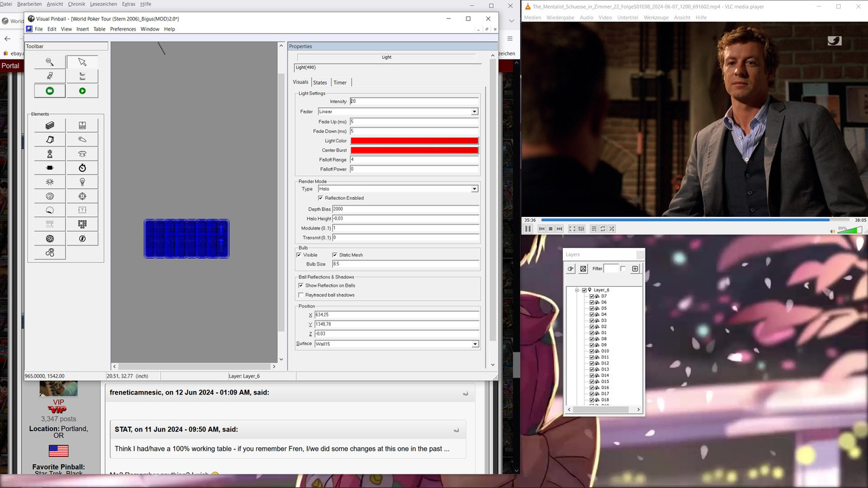Insert a wall element
Image resolution: width=868 pixels, height=488 pixels.
pos(50,125)
